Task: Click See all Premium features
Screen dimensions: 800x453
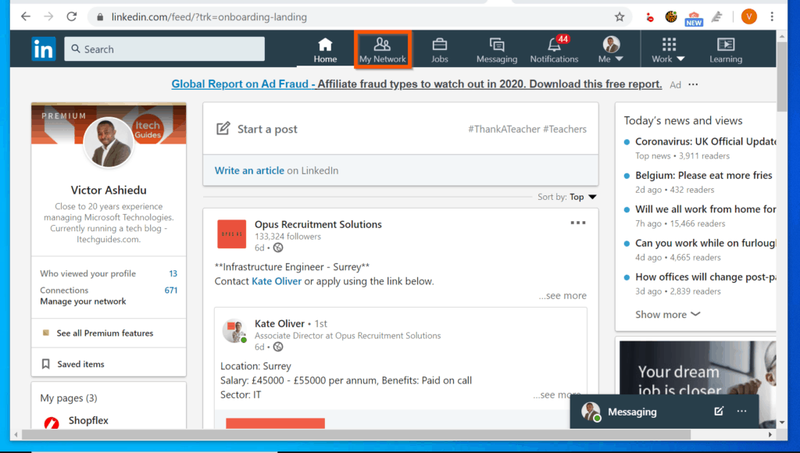Action: pyautogui.click(x=105, y=333)
